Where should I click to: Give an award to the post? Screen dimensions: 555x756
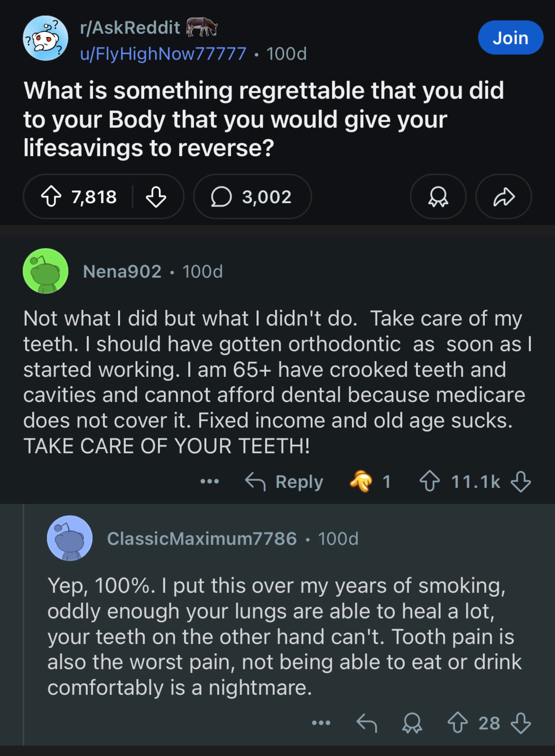(x=438, y=197)
